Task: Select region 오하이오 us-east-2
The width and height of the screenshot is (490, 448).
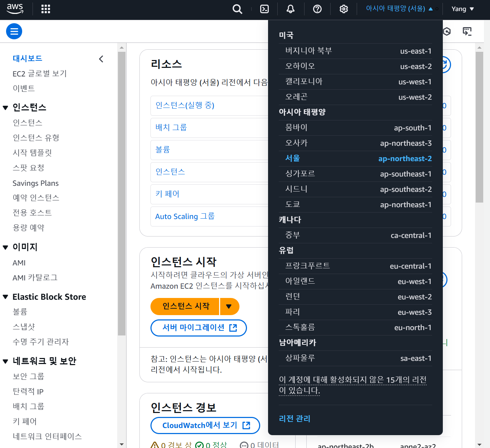Action: [x=355, y=66]
